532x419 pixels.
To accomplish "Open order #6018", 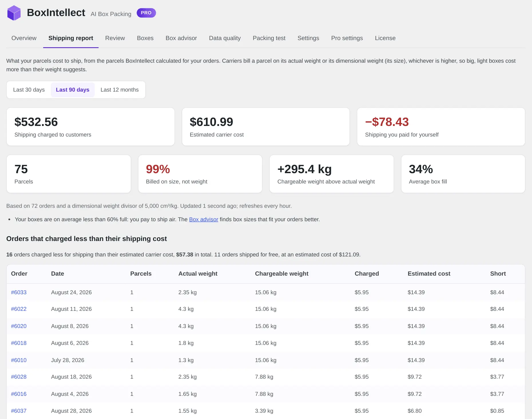I will [19, 343].
